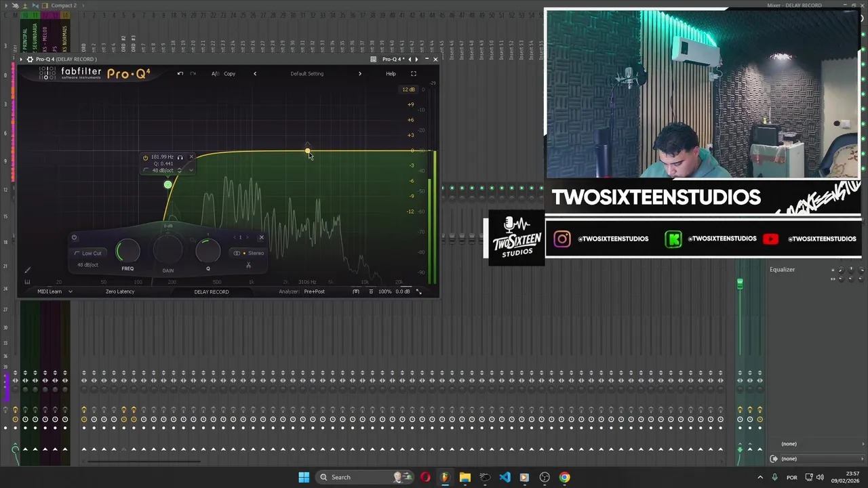The height and width of the screenshot is (488, 868).
Task: Click Copy next to A/B
Action: click(x=230, y=73)
